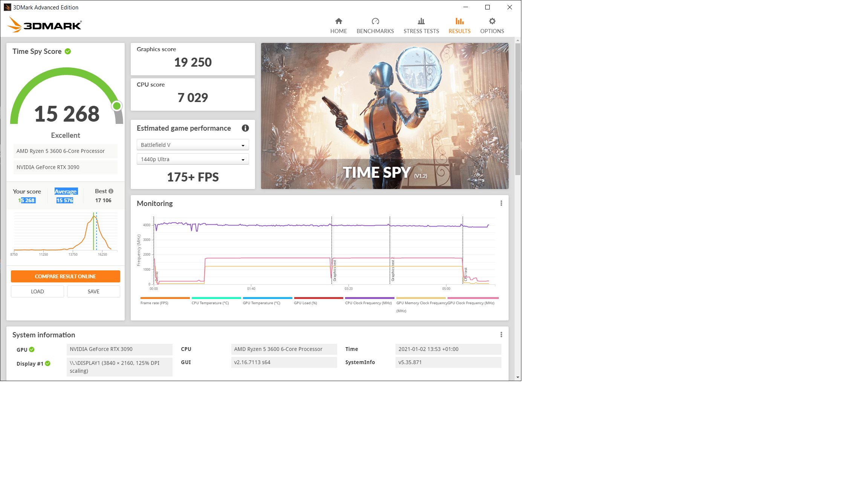868x488 pixels.
Task: Click Your score value 15 268
Action: [x=26, y=200]
